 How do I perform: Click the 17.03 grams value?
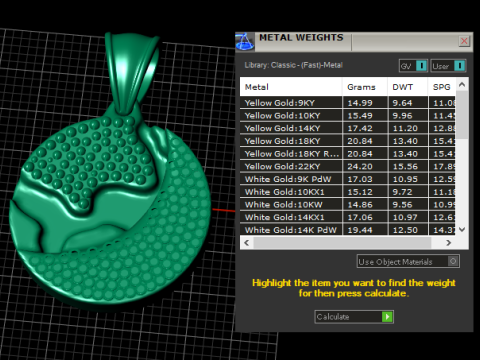click(360, 179)
